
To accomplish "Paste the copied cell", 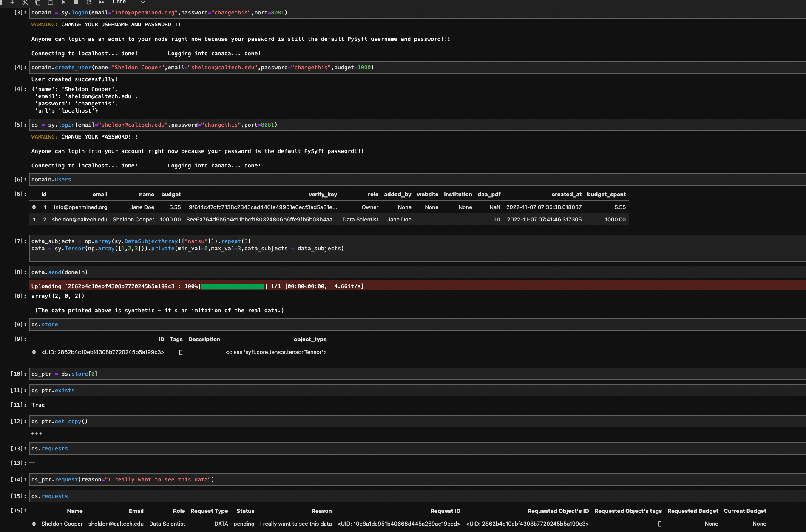I will (51, 3).
